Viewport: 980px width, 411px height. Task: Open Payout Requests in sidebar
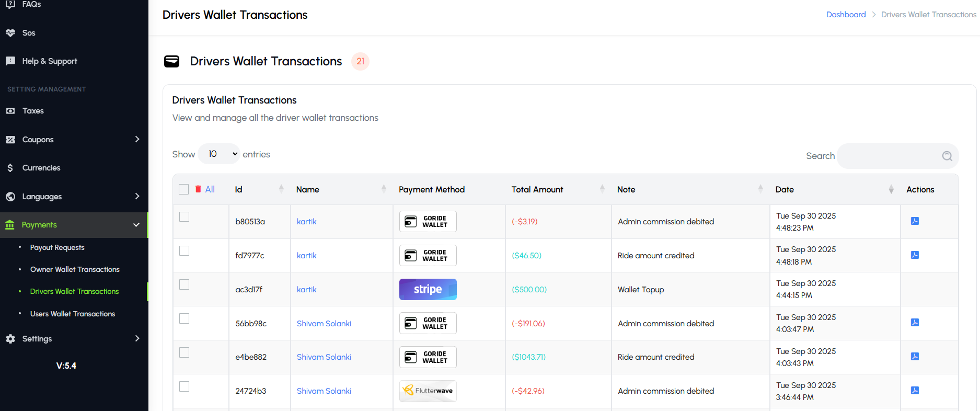tap(57, 247)
